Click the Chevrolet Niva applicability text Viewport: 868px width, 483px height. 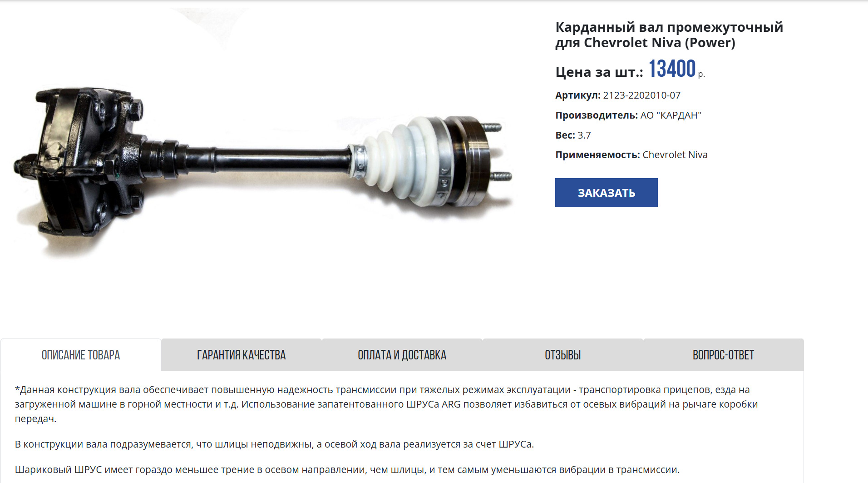pos(675,155)
